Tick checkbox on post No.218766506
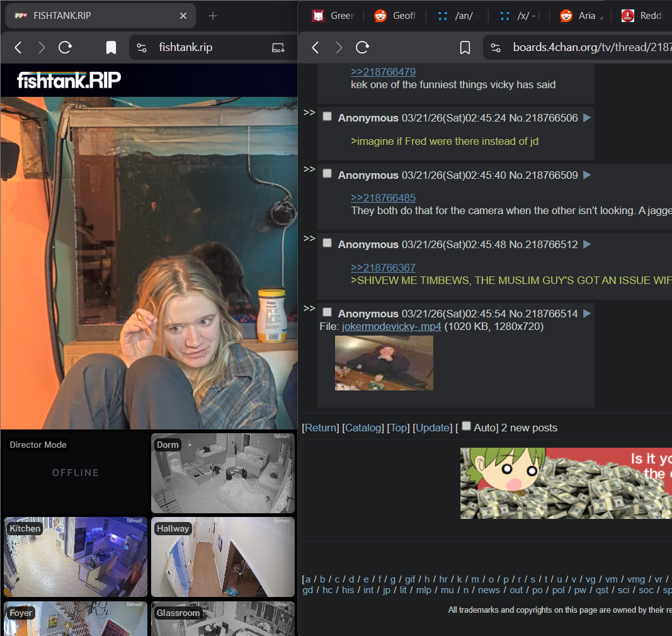The height and width of the screenshot is (636, 672). 327,116
